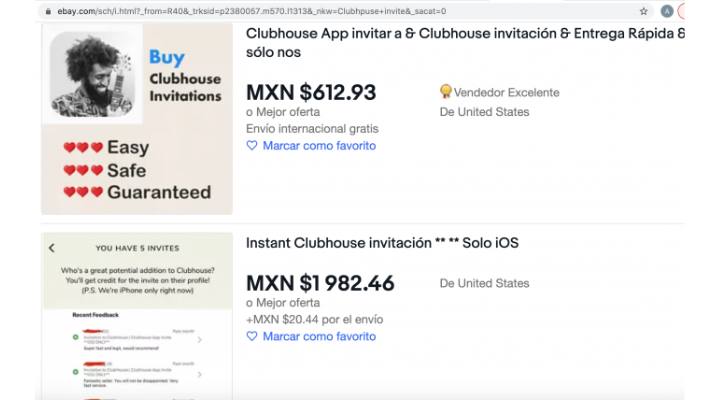This screenshot has width=720, height=400.
Task: Click green check icon on second feedback entry
Action: coord(76,372)
